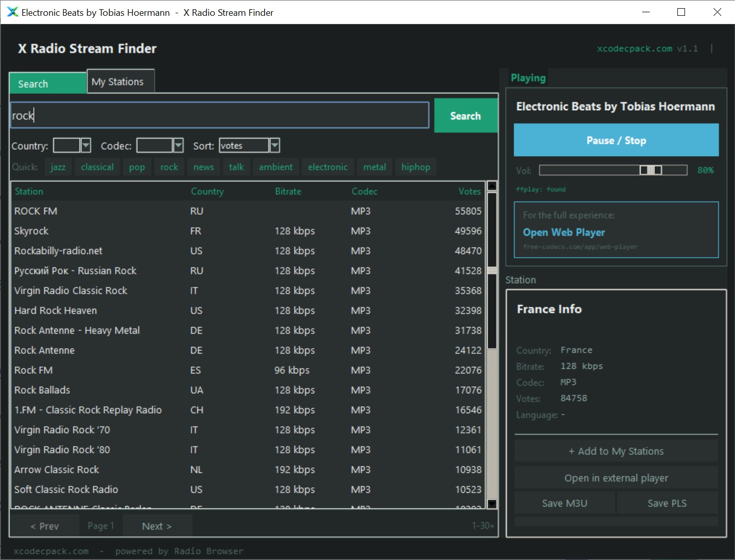Open the Country filter dropdown
The height and width of the screenshot is (560, 735).
pyautogui.click(x=86, y=146)
